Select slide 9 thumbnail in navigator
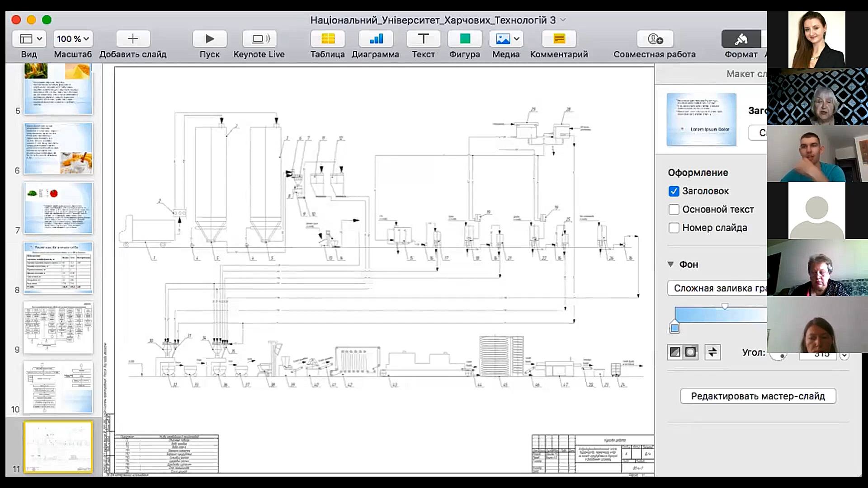The width and height of the screenshot is (868, 488). pyautogui.click(x=58, y=328)
